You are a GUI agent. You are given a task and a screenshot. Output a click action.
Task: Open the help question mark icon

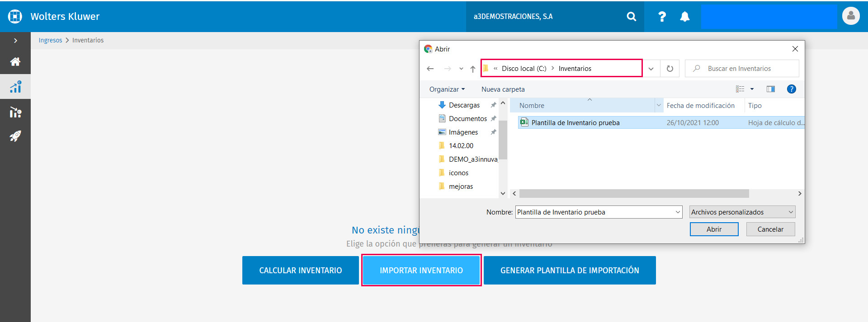[662, 17]
